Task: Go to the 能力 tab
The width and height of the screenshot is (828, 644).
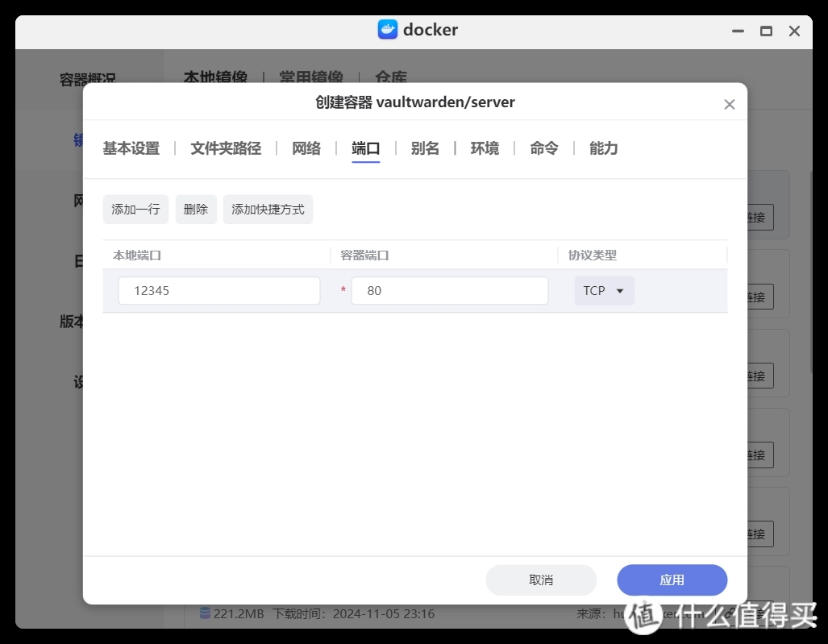Action: click(x=604, y=148)
